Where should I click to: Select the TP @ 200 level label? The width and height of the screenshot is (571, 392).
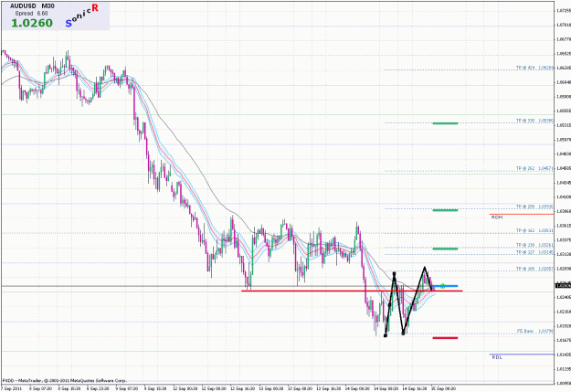pyautogui.click(x=534, y=207)
